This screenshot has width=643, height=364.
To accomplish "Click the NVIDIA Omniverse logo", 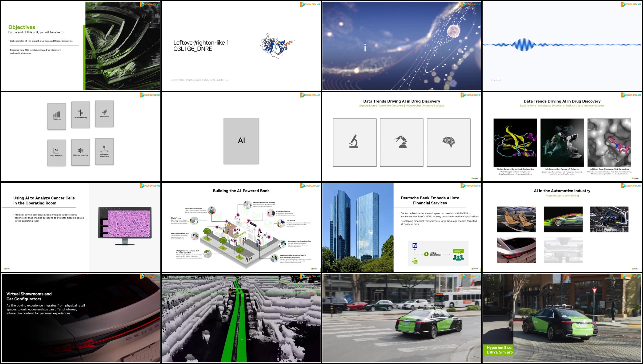I will coord(432,254).
